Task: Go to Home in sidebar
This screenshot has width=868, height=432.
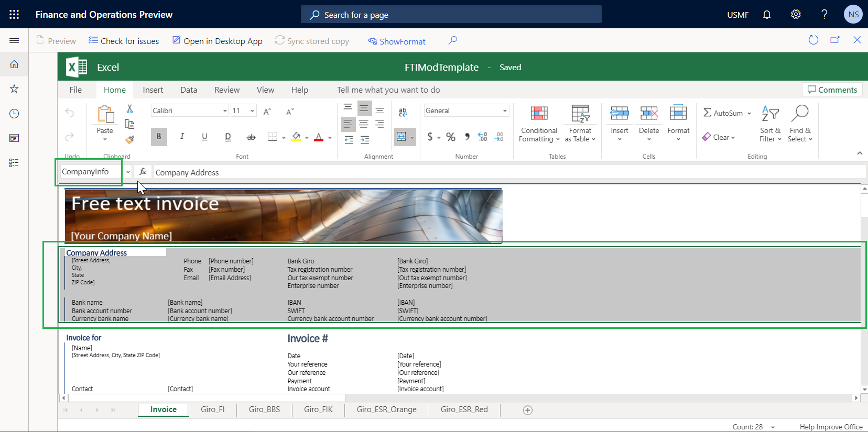Action: [14, 64]
